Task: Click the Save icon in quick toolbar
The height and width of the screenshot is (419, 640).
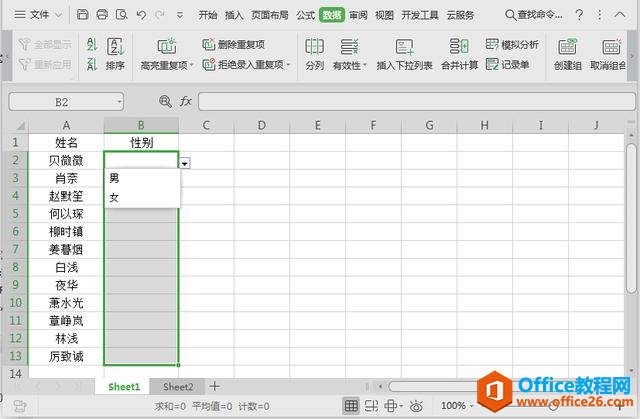Action: (83, 15)
